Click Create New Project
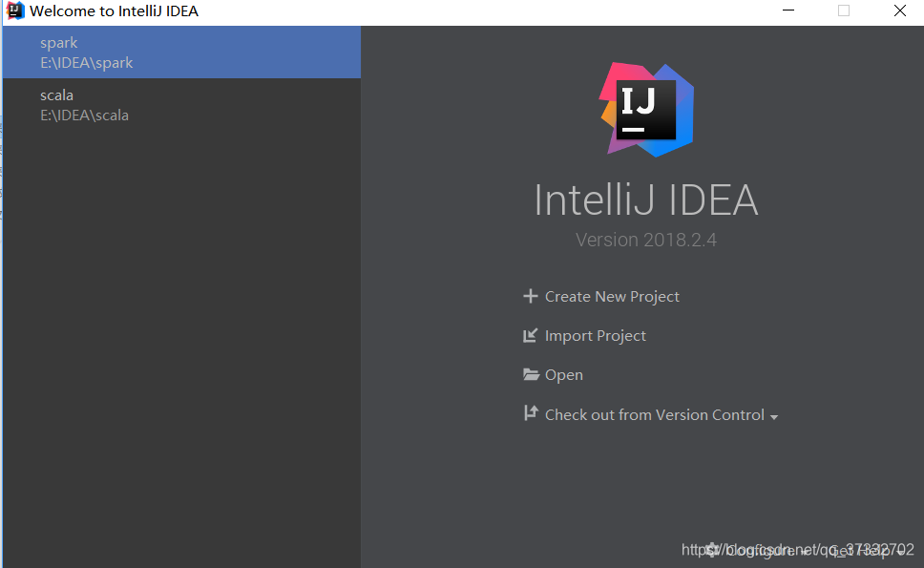Screen dimensions: 924x568 coord(601,296)
